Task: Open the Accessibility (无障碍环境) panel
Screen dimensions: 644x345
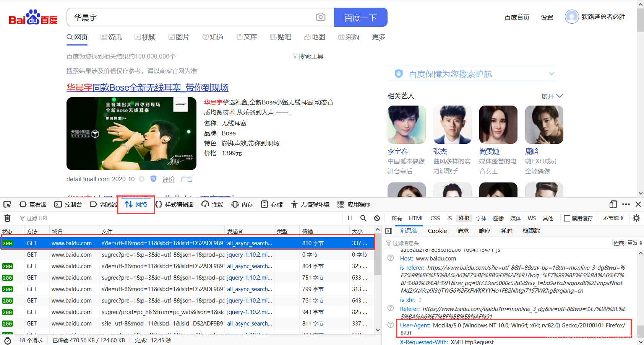Action: pyautogui.click(x=310, y=204)
